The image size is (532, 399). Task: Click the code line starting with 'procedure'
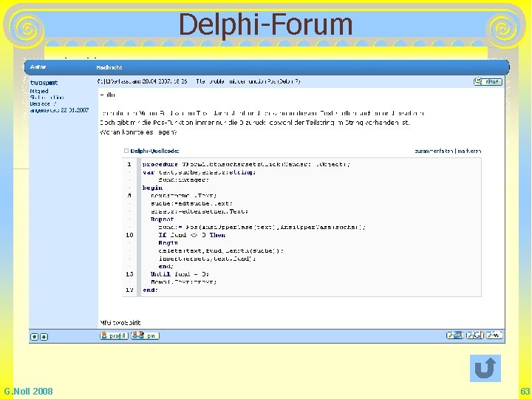246,164
